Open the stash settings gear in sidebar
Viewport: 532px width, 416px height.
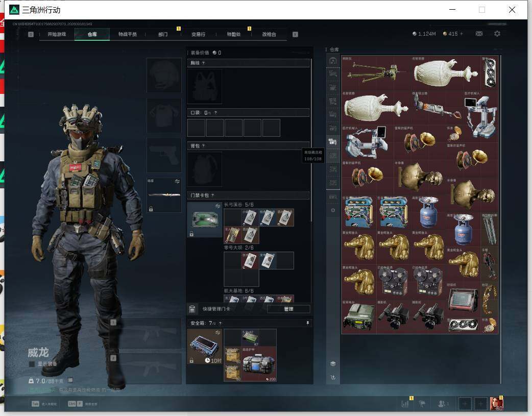333,210
